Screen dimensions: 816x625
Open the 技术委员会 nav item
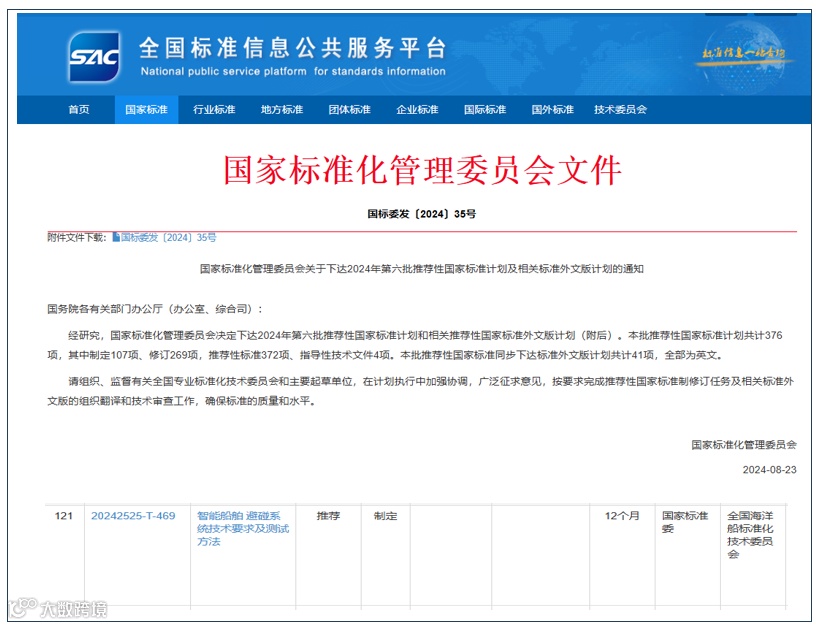(x=620, y=110)
